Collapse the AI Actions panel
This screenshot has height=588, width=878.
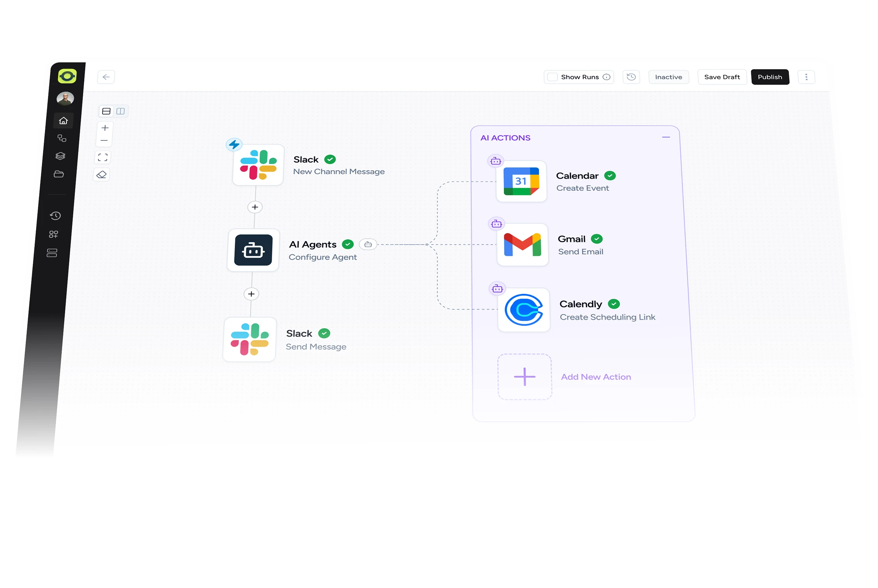pyautogui.click(x=666, y=137)
